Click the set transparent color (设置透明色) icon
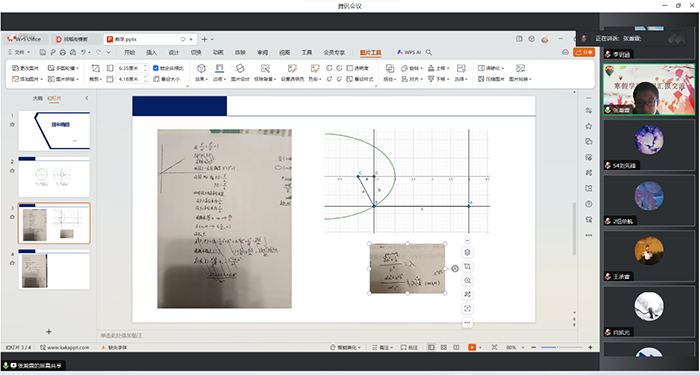The height and width of the screenshot is (375, 700). [x=292, y=68]
